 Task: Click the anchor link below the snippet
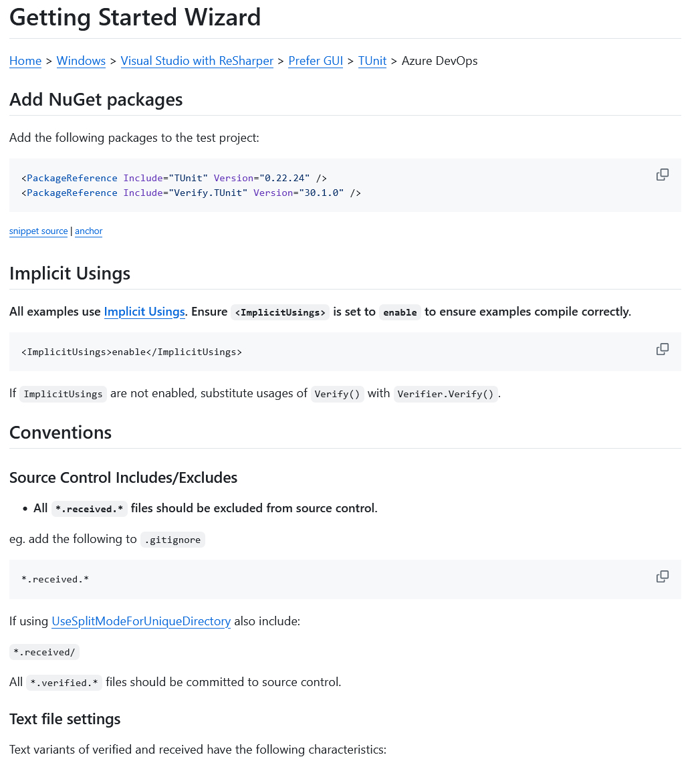coord(89,231)
